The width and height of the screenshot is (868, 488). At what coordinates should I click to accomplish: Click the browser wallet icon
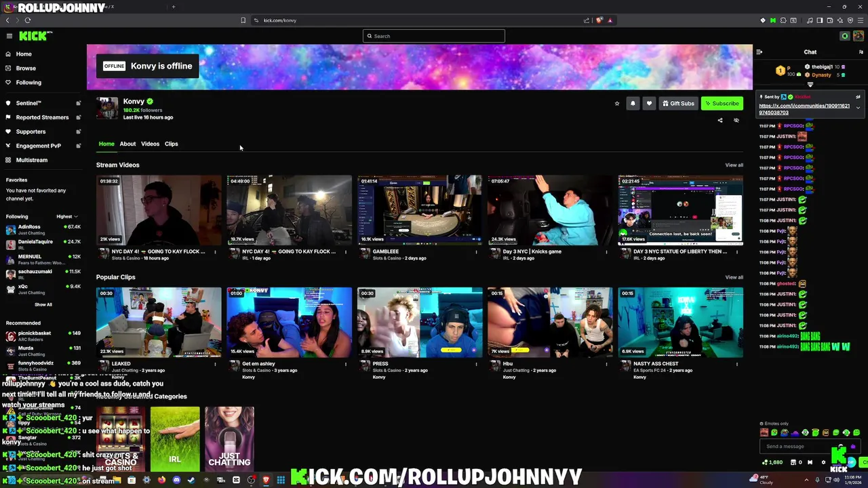[x=829, y=20]
